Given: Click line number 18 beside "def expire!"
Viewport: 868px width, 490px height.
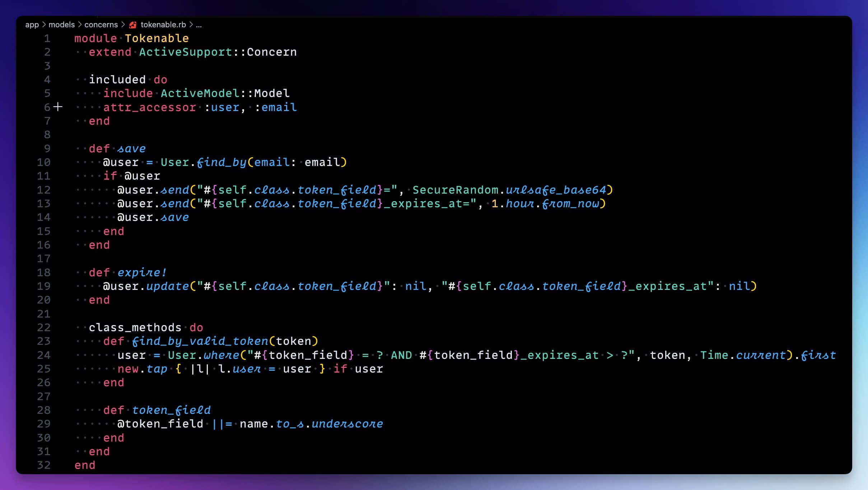Looking at the screenshot, I should coord(44,273).
